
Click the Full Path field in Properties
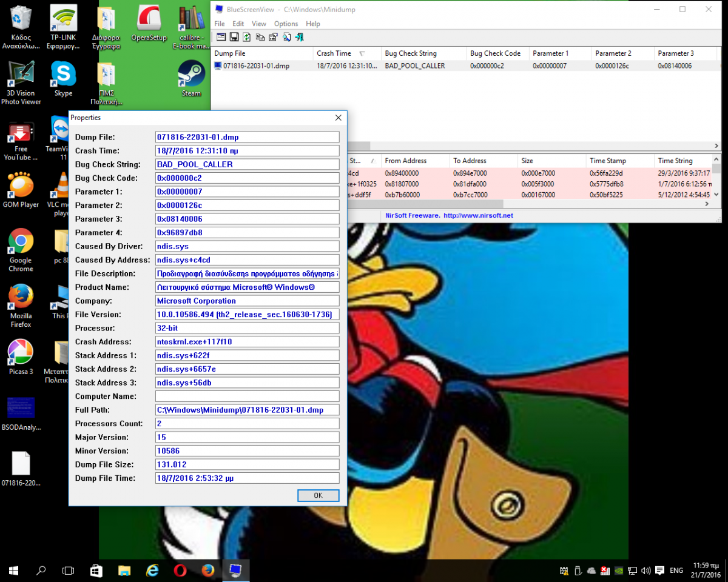[247, 410]
